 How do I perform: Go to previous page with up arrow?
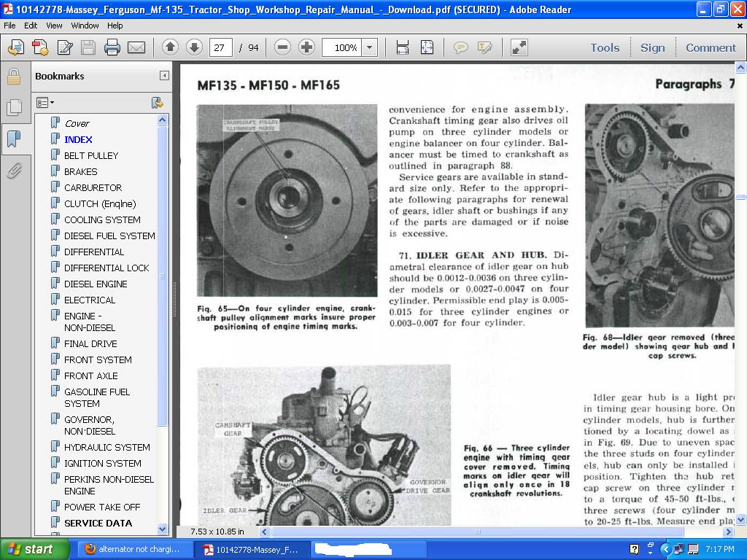coord(170,47)
